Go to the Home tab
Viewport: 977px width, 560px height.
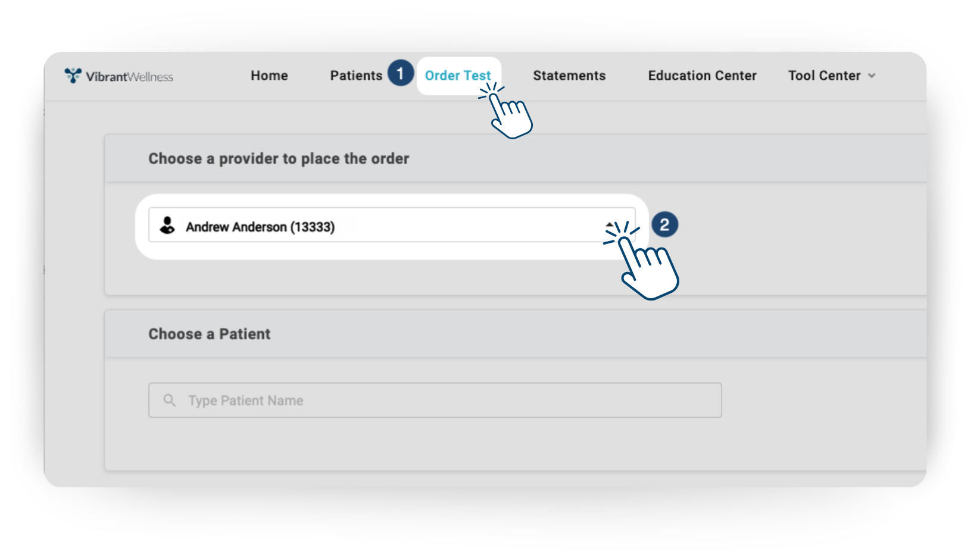[269, 76]
